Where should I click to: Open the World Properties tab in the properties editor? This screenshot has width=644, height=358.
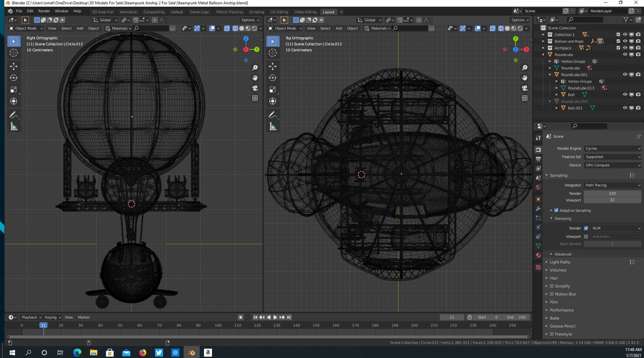coord(538,187)
